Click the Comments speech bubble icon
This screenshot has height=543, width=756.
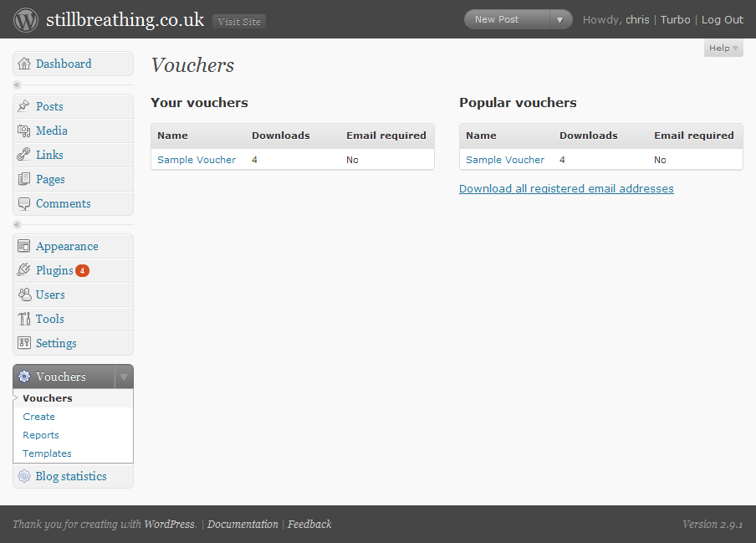[x=23, y=203]
